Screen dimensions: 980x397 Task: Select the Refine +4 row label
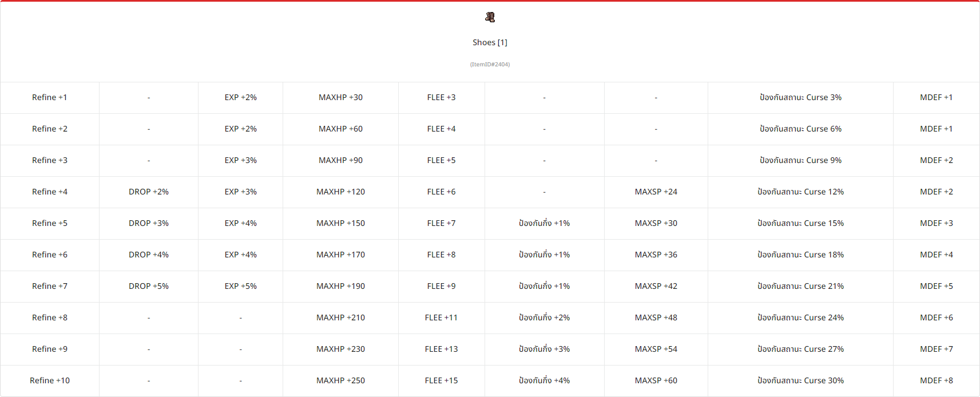coord(50,192)
